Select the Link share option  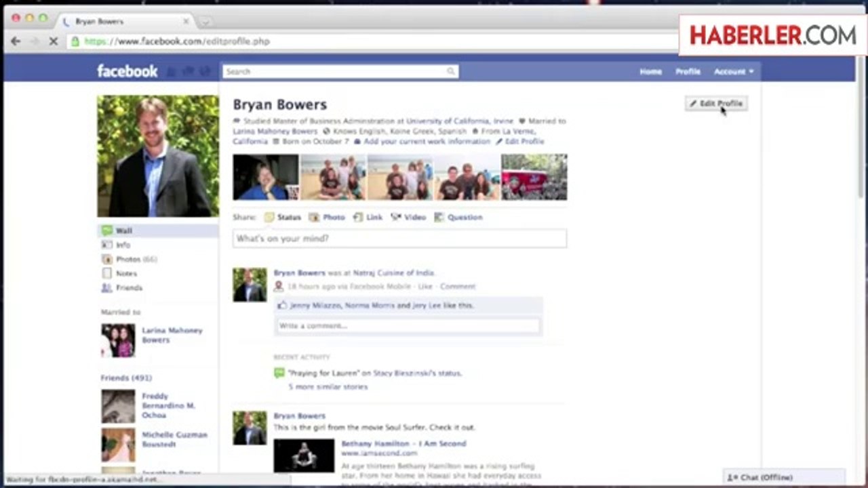point(368,218)
